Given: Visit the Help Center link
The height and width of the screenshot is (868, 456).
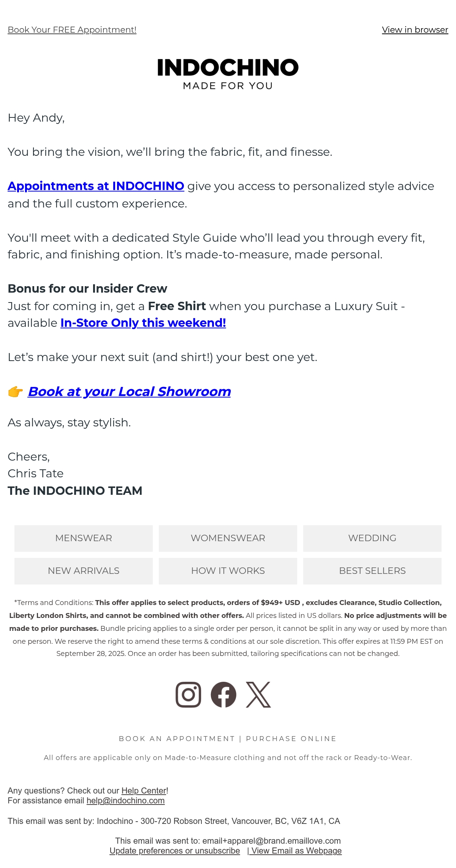Looking at the screenshot, I should pos(144,790).
